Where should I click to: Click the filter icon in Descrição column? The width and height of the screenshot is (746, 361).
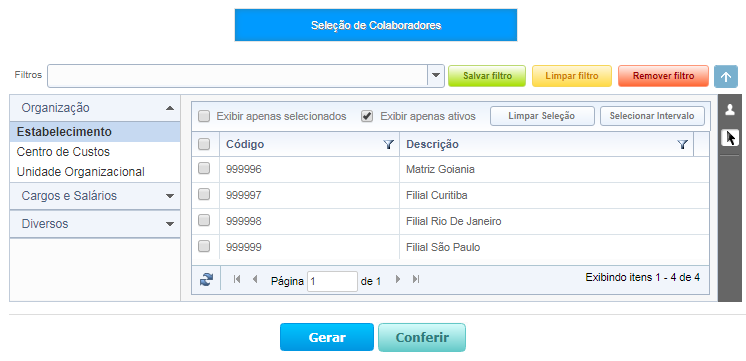tap(683, 145)
